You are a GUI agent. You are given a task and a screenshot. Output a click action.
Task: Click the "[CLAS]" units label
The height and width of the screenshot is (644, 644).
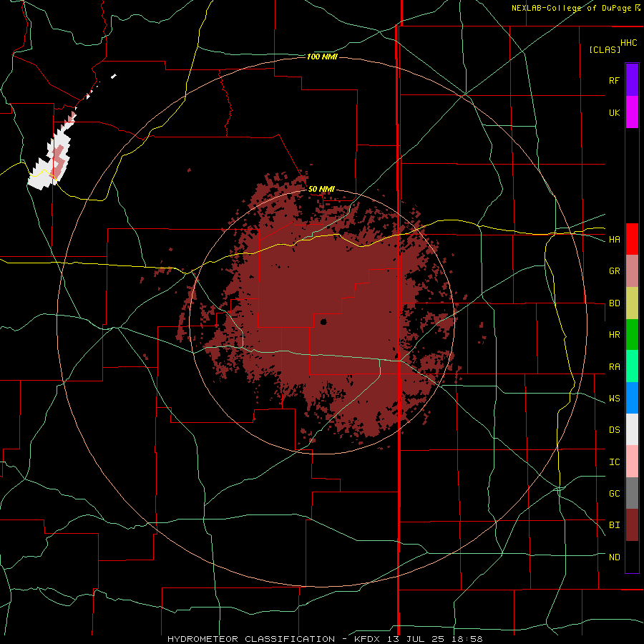605,49
